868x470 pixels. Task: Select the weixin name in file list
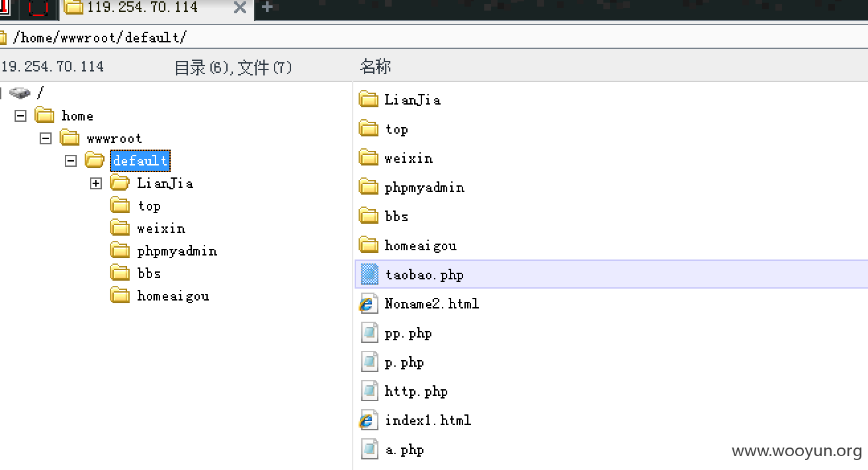409,158
